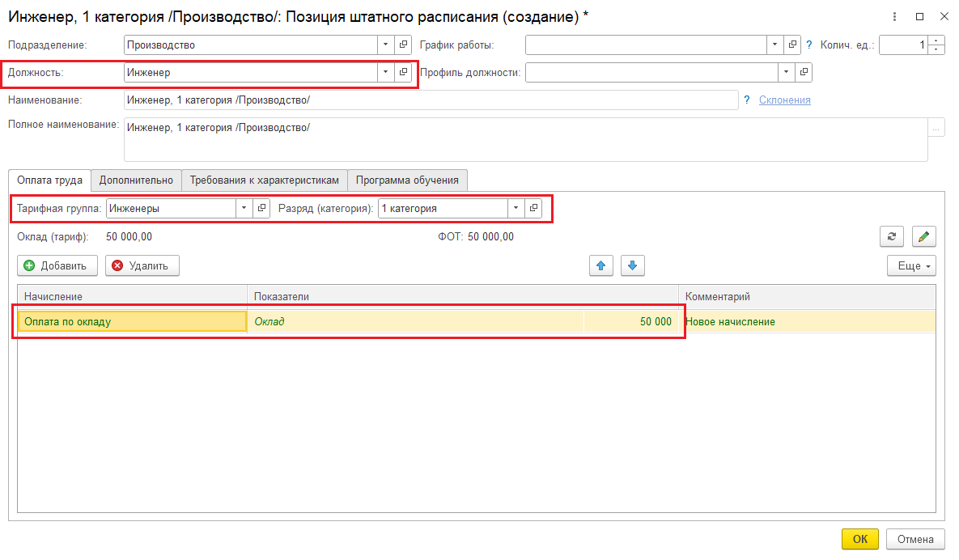This screenshot has width=959, height=560.
Task: Click the help question mark near Склонения
Action: click(x=746, y=100)
